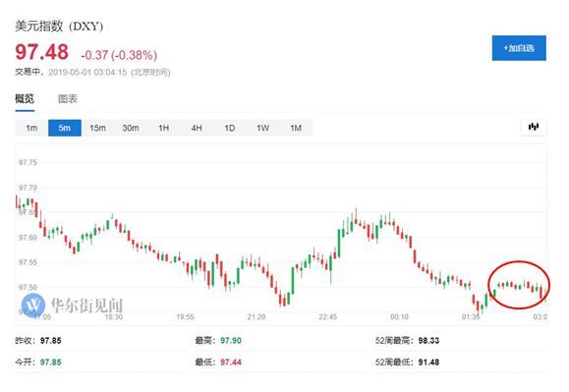Select the 5m interval
The height and width of the screenshot is (392, 569).
pyautogui.click(x=65, y=128)
